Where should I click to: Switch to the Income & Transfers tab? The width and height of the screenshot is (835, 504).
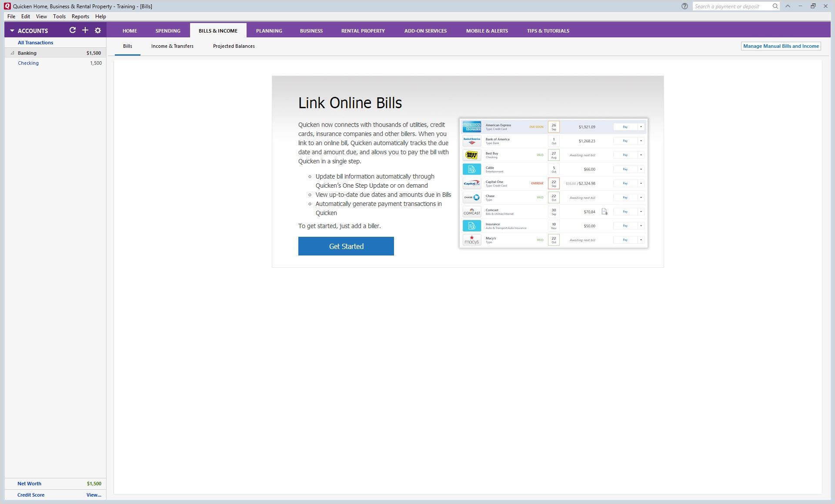pos(172,46)
